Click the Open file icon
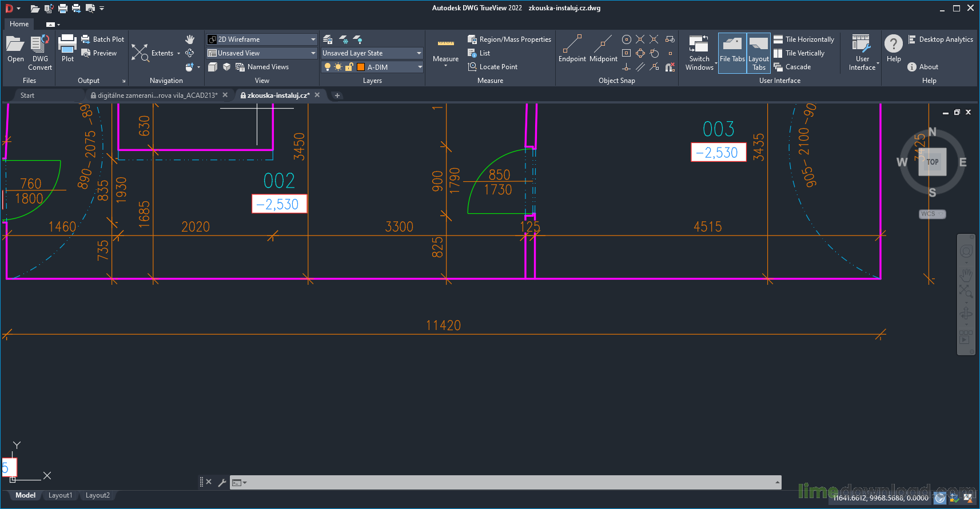980x509 pixels. click(x=15, y=49)
